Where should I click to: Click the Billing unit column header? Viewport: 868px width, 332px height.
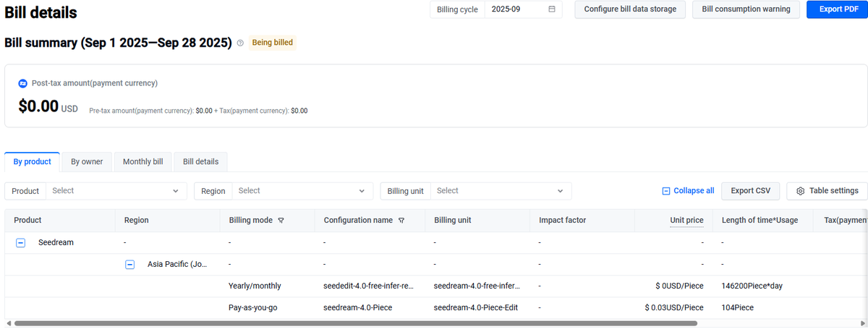click(x=454, y=220)
